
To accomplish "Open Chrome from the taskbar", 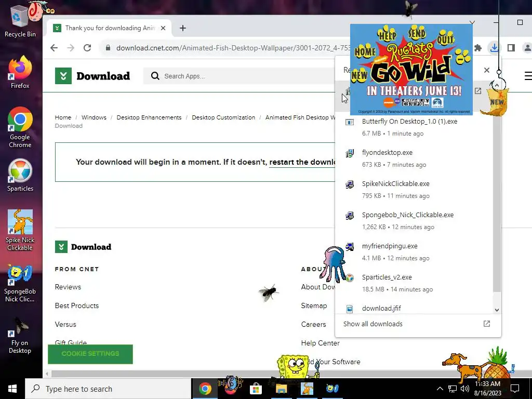I will [x=205, y=389].
